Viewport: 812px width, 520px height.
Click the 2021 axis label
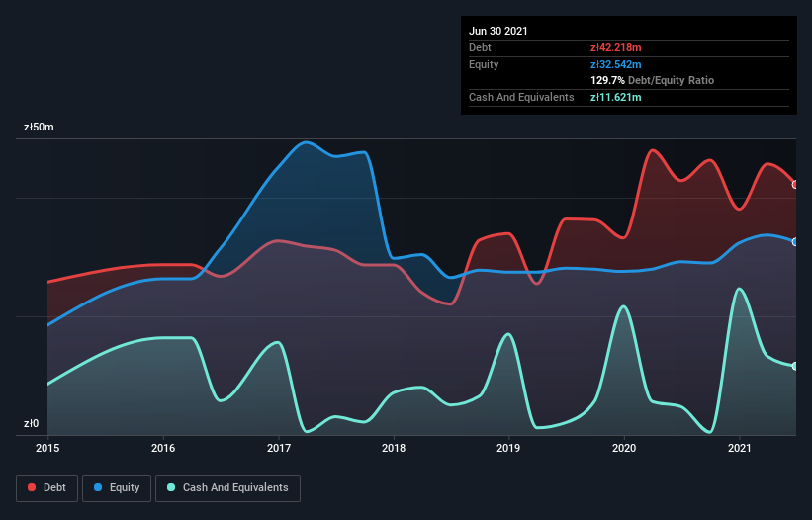tap(740, 448)
